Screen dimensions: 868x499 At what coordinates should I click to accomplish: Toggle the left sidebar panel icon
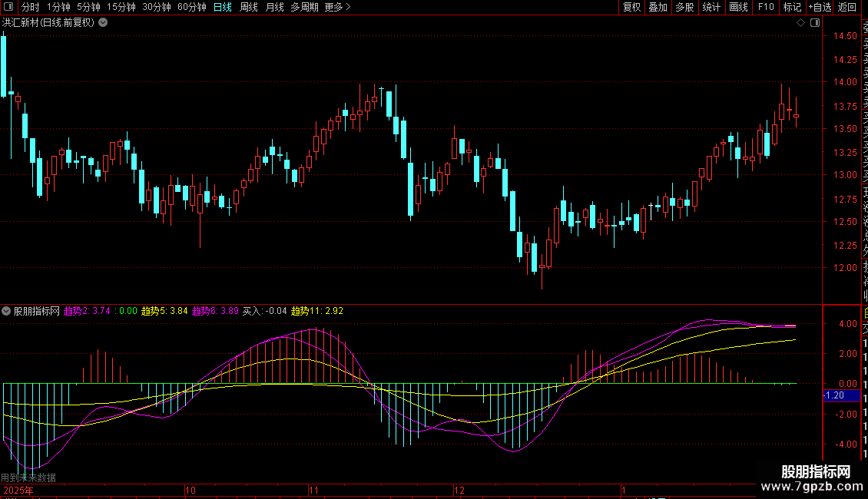pyautogui.click(x=8, y=7)
